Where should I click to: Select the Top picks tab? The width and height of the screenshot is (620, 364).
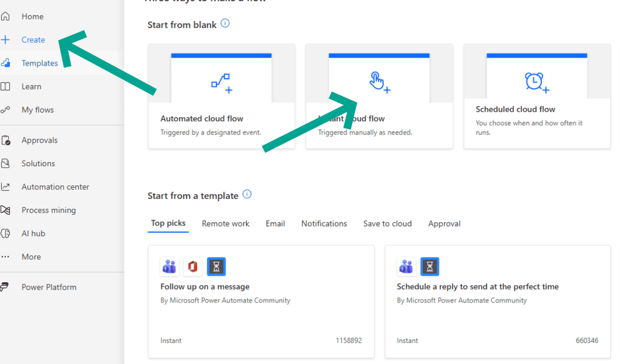168,223
